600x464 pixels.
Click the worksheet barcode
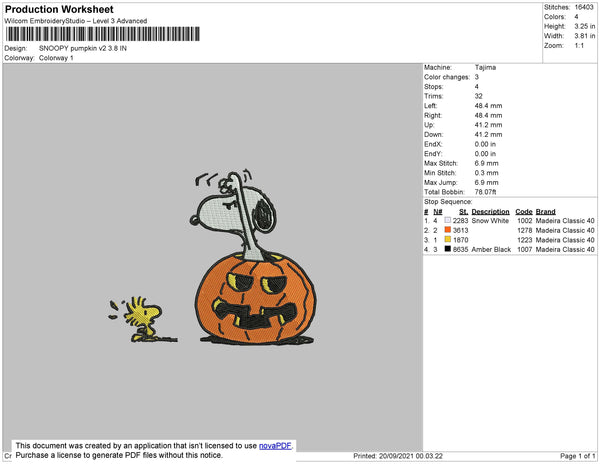[x=103, y=34]
